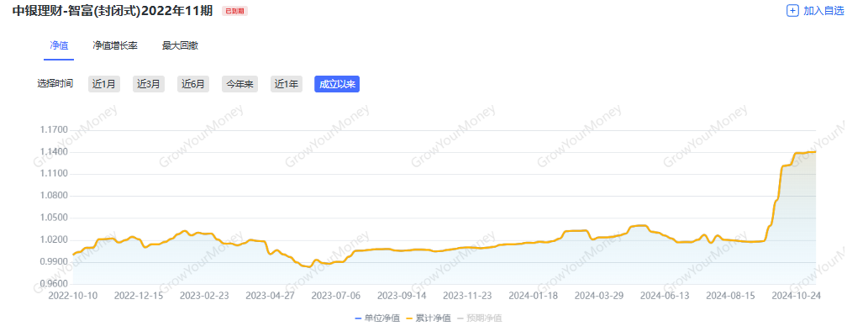Open the 净值增长率 tab

(x=115, y=45)
